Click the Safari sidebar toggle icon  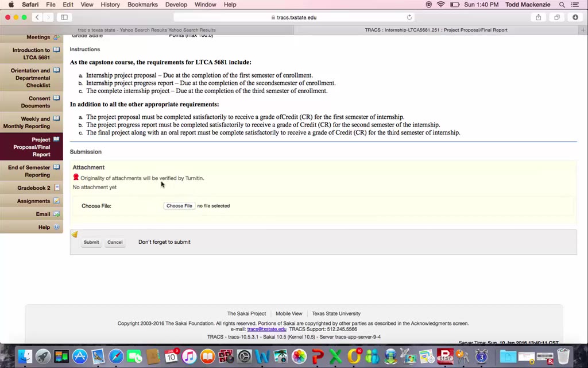tap(64, 17)
